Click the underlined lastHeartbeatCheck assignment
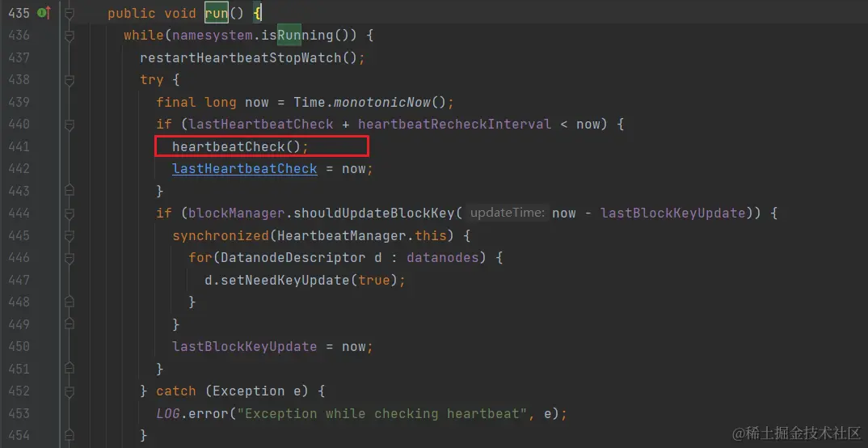The image size is (868, 448). [245, 169]
